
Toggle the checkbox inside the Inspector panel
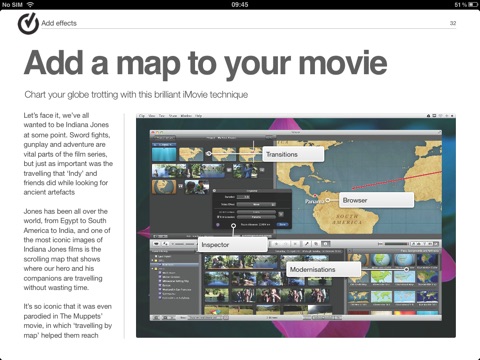click(218, 217)
